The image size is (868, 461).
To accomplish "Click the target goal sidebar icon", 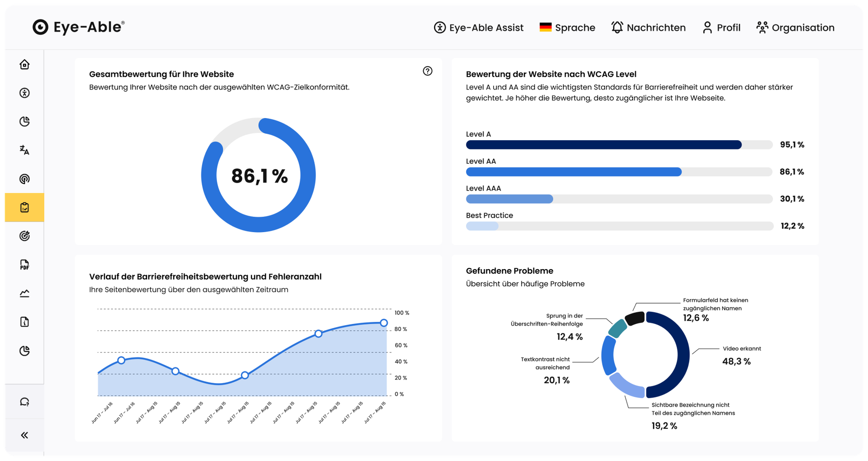I will 24,236.
